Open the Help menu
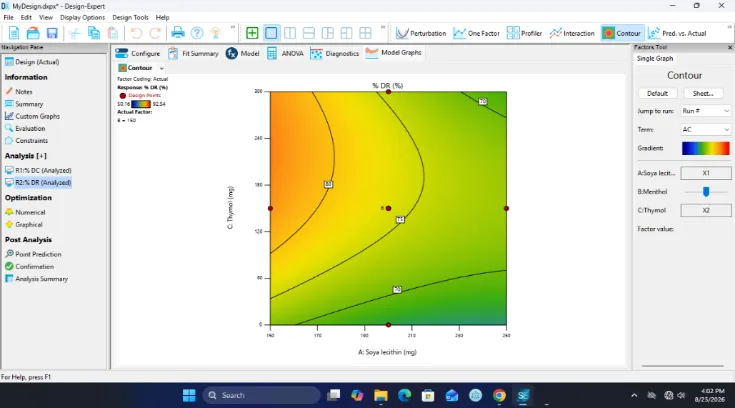Viewport: 735px width, 408px height. coord(162,17)
